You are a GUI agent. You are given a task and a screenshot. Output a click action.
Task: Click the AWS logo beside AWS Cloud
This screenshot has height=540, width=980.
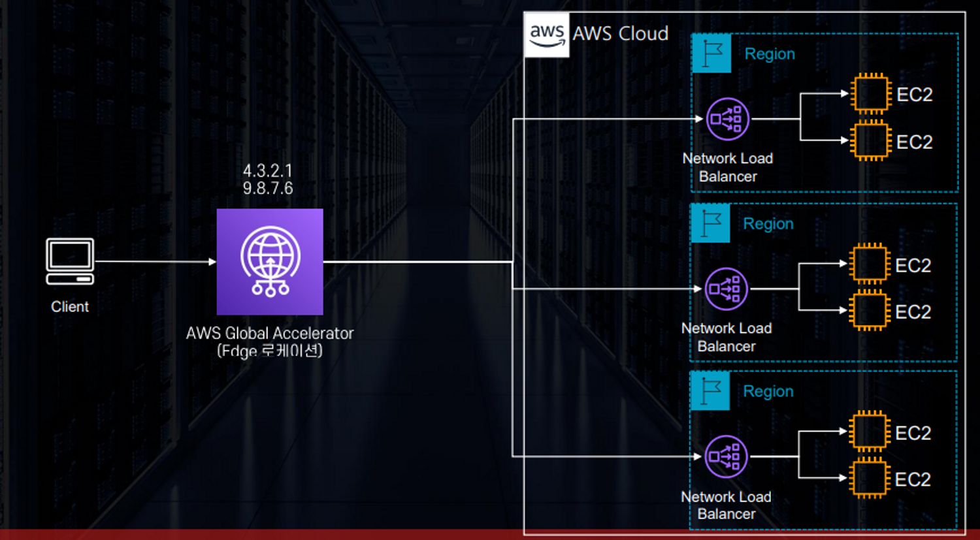547,35
